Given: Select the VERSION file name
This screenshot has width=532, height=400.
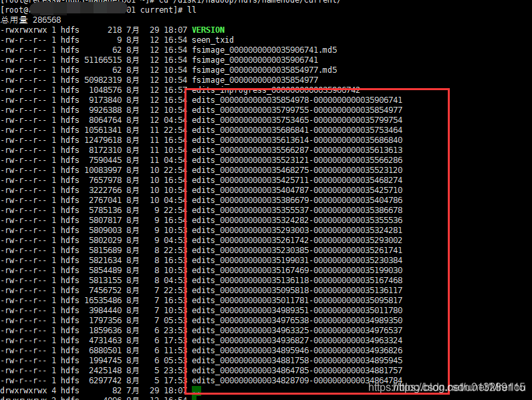Looking at the screenshot, I should [208, 30].
